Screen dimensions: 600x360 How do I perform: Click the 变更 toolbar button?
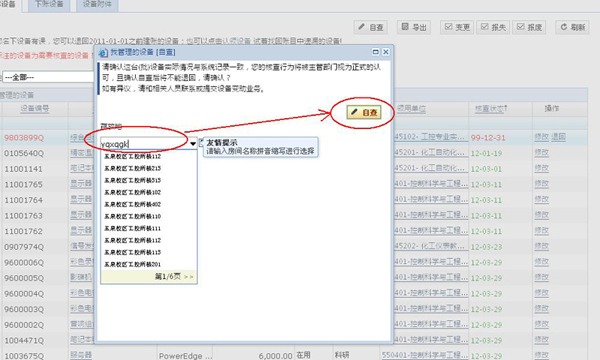click(x=457, y=27)
